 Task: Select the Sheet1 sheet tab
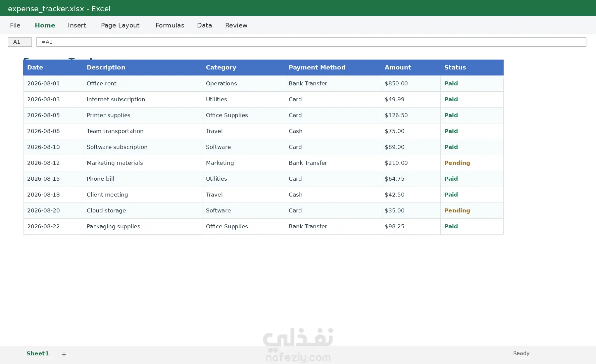click(37, 353)
